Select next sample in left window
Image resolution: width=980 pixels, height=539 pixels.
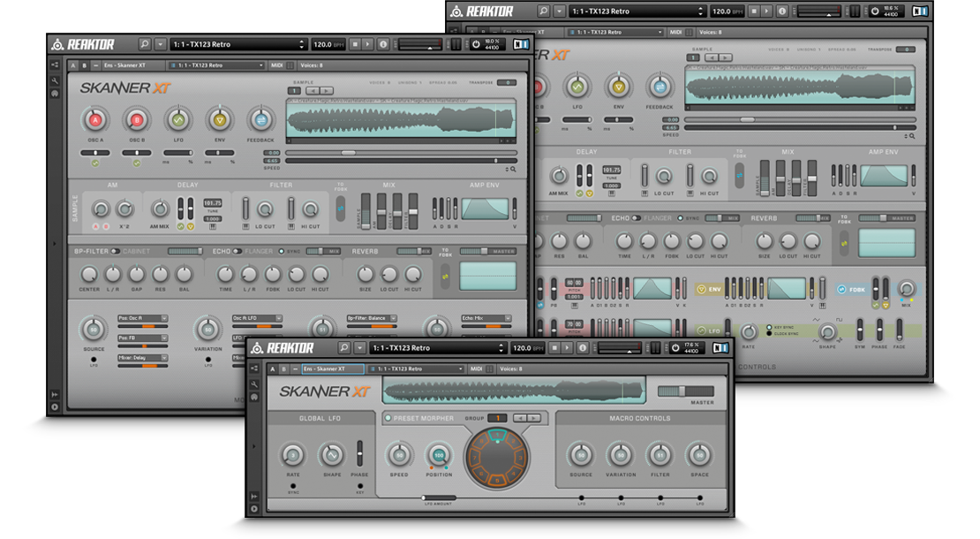[327, 91]
